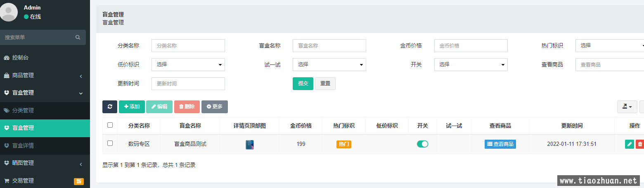Screen dimensions: 644x188
Task: Toggle the 开关 switch for 盲盒商品测试
Action: click(422, 144)
